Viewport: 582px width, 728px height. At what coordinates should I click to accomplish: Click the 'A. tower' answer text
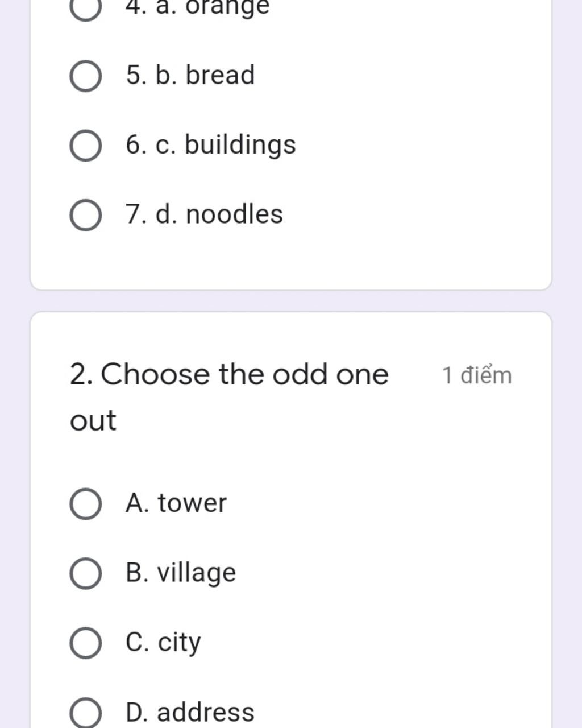pyautogui.click(x=176, y=503)
